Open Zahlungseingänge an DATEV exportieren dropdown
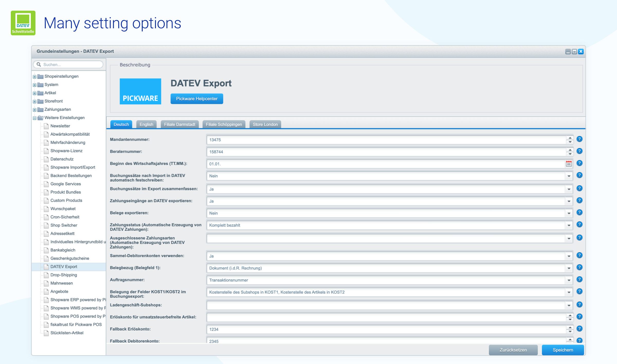617x364 pixels. 569,201
